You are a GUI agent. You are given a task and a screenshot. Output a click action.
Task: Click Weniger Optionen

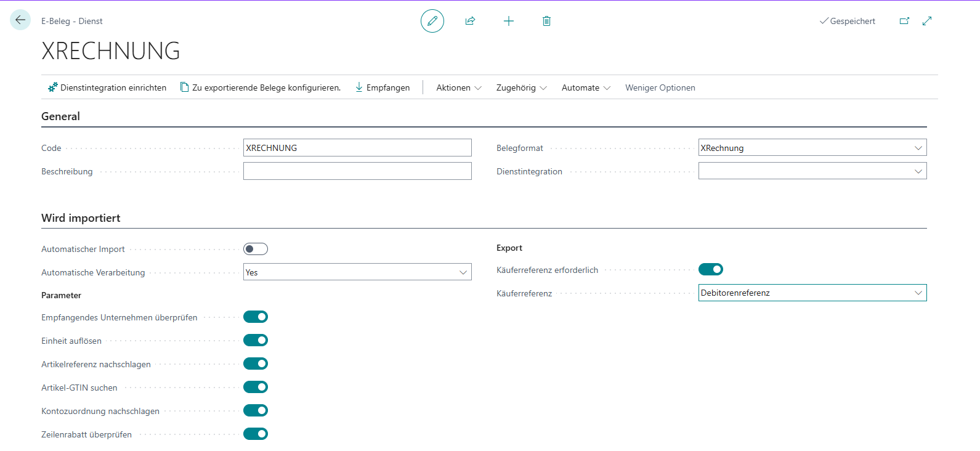pyautogui.click(x=660, y=87)
